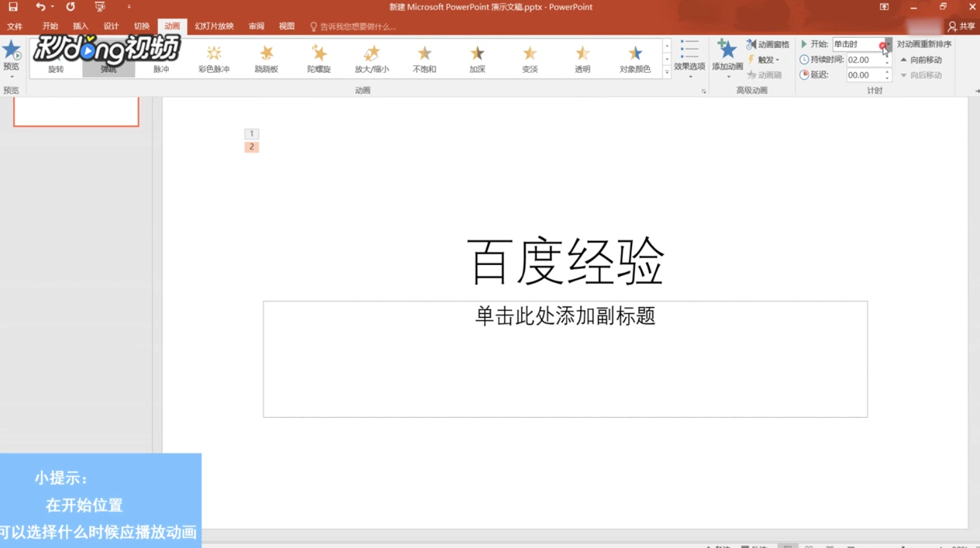Open the undo history dropdown arrow
980x548 pixels.
[53, 7]
